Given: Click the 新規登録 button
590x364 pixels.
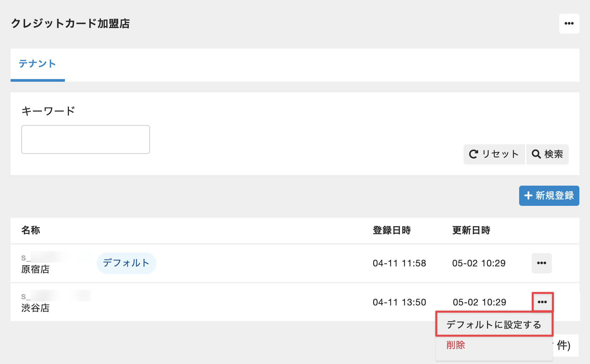Looking at the screenshot, I should pos(549,196).
